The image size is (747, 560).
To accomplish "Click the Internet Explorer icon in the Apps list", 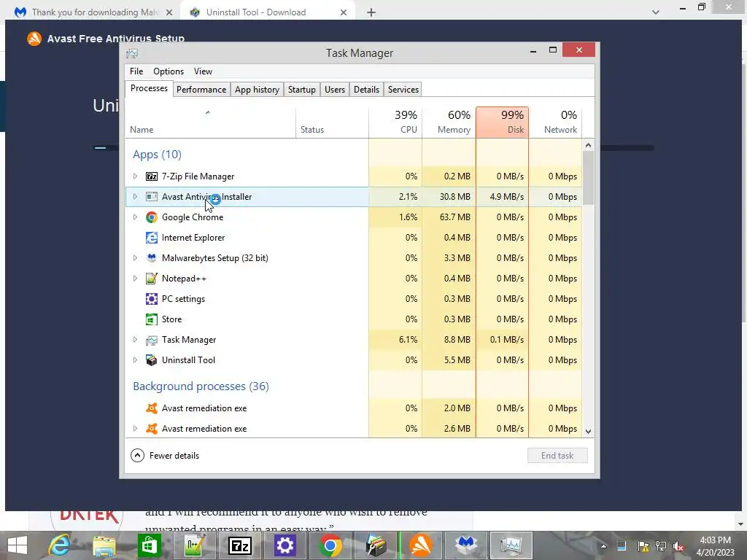I will pos(152,238).
